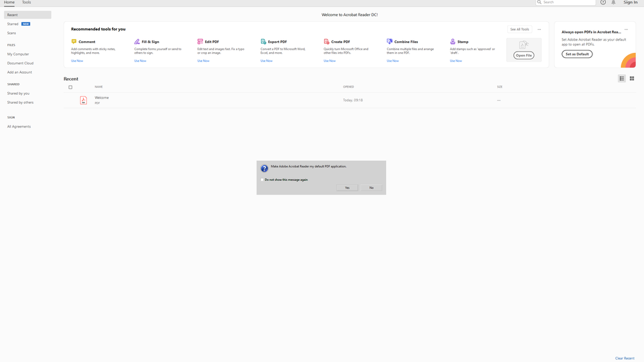Click Sign In
This screenshot has height=362, width=644.
click(x=630, y=3)
